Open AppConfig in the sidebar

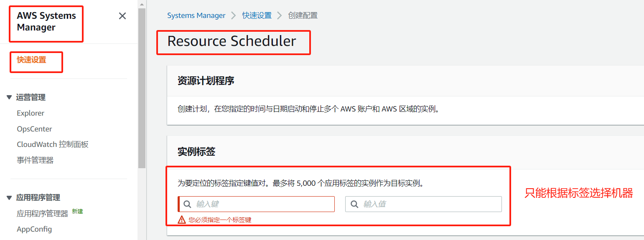[x=34, y=229]
